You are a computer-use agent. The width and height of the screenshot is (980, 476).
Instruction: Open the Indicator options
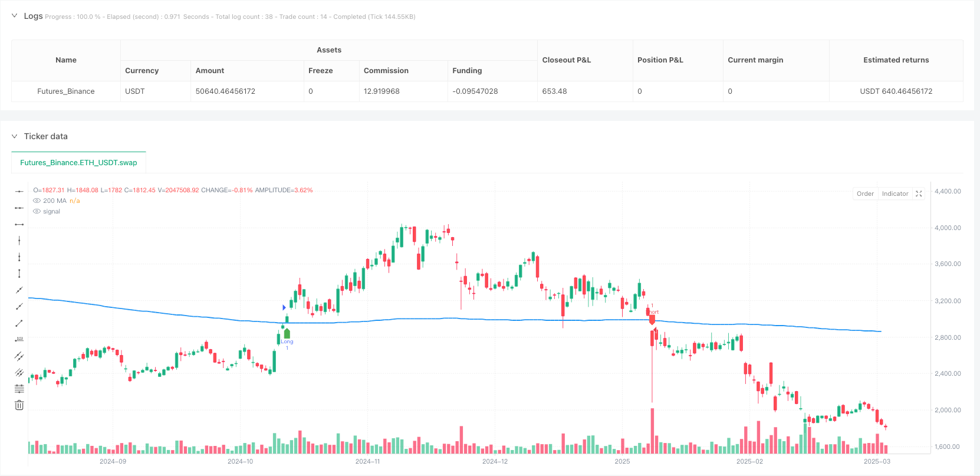coord(895,193)
